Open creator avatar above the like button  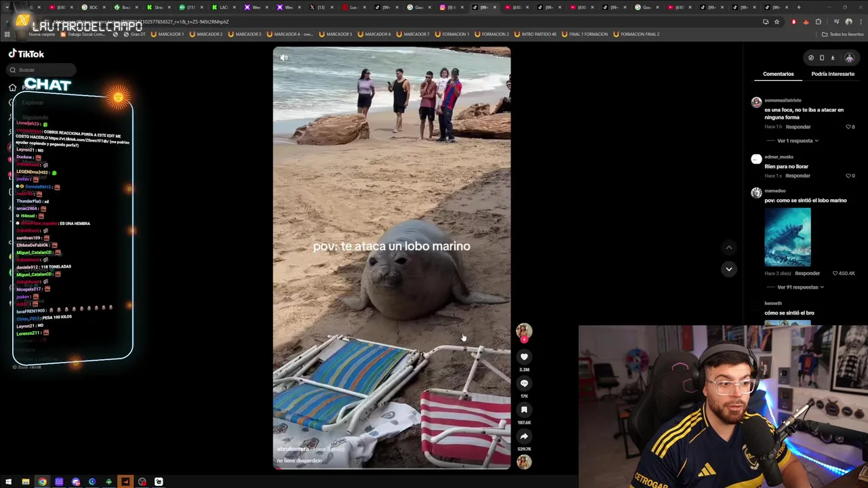coord(524,331)
